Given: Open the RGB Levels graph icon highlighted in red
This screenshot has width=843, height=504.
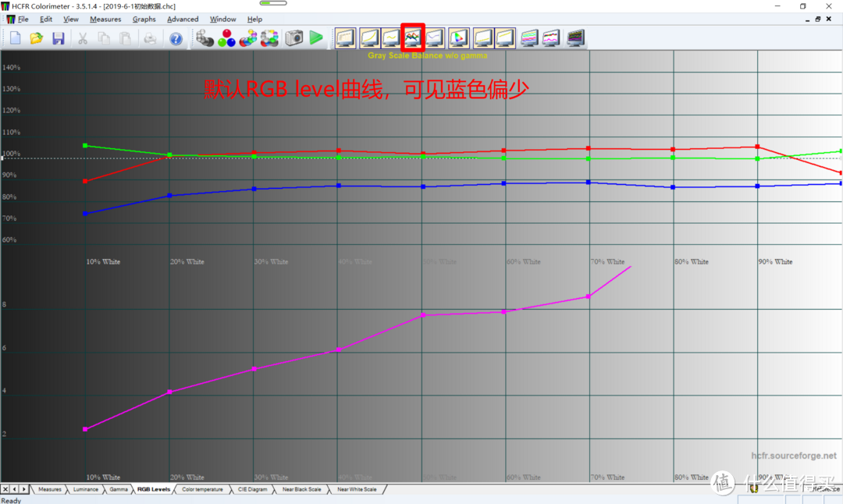Looking at the screenshot, I should coord(412,37).
